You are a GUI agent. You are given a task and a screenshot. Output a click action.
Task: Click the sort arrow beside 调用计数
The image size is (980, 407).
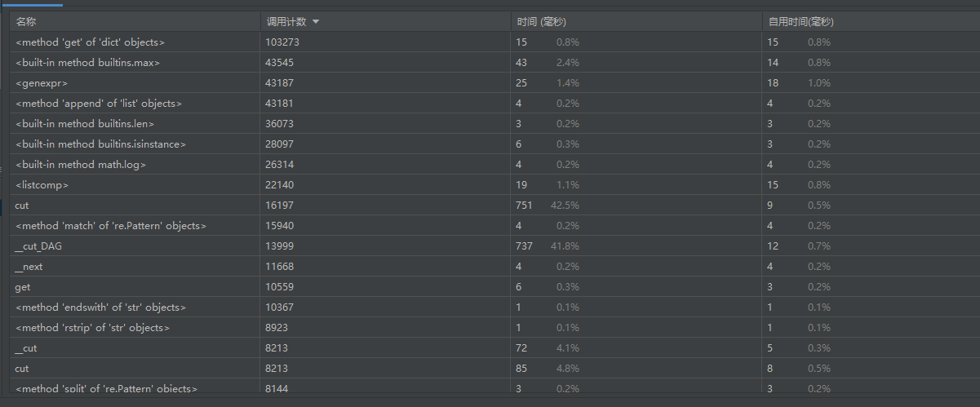click(x=316, y=22)
